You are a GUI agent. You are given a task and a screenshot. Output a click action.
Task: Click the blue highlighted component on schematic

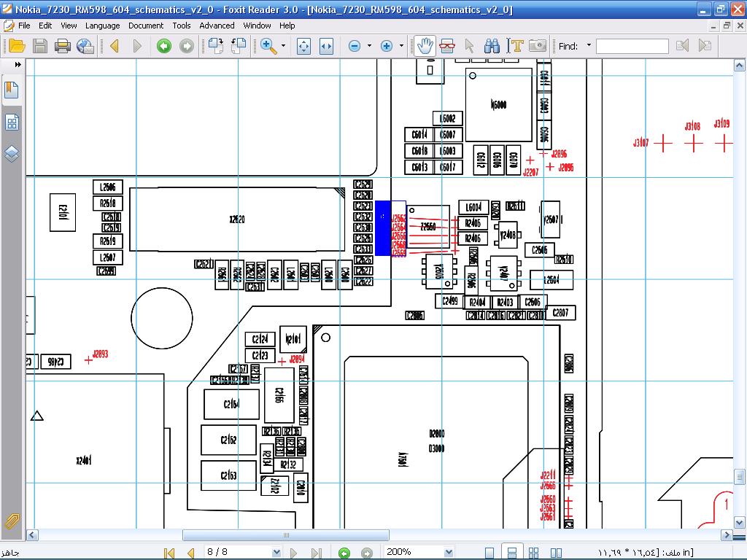(x=383, y=228)
